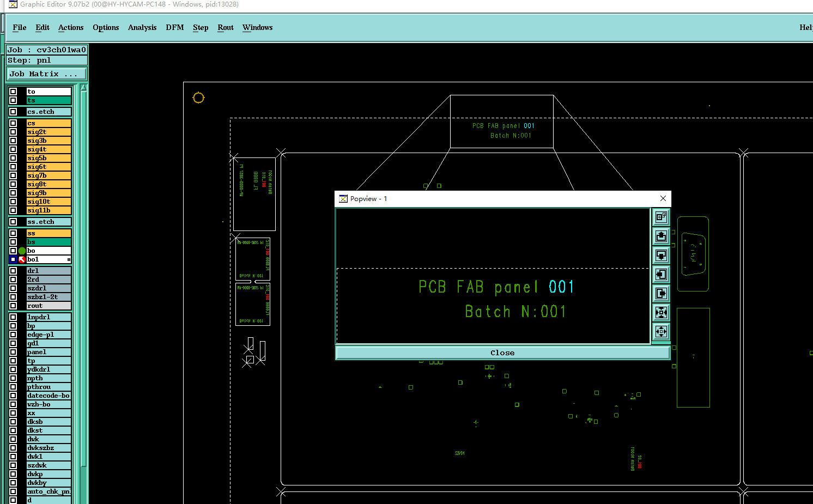Select the datecode-bo layer name
This screenshot has width=813, height=504.
coord(49,396)
